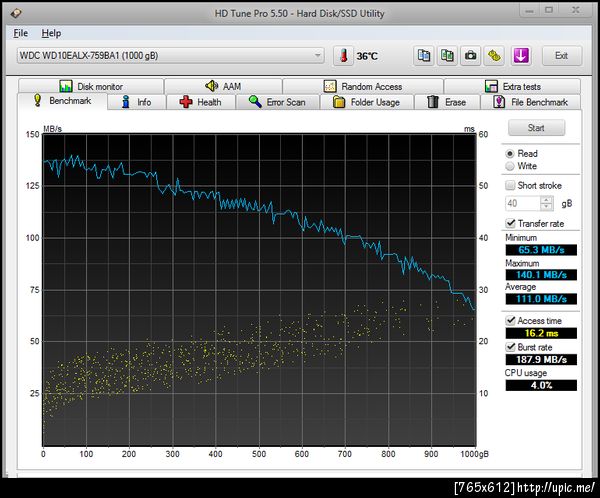Click the short stroke 40 gB field
This screenshot has width=600, height=498.
click(523, 203)
